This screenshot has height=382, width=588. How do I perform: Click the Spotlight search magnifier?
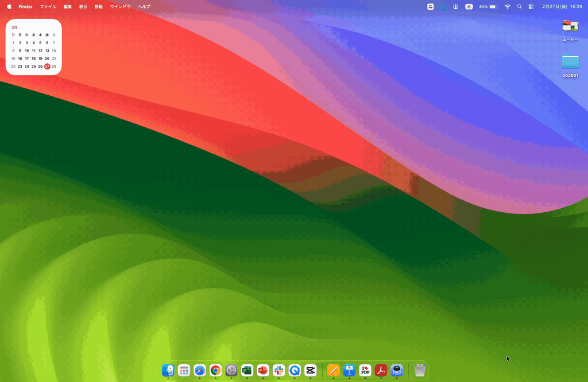tap(519, 7)
